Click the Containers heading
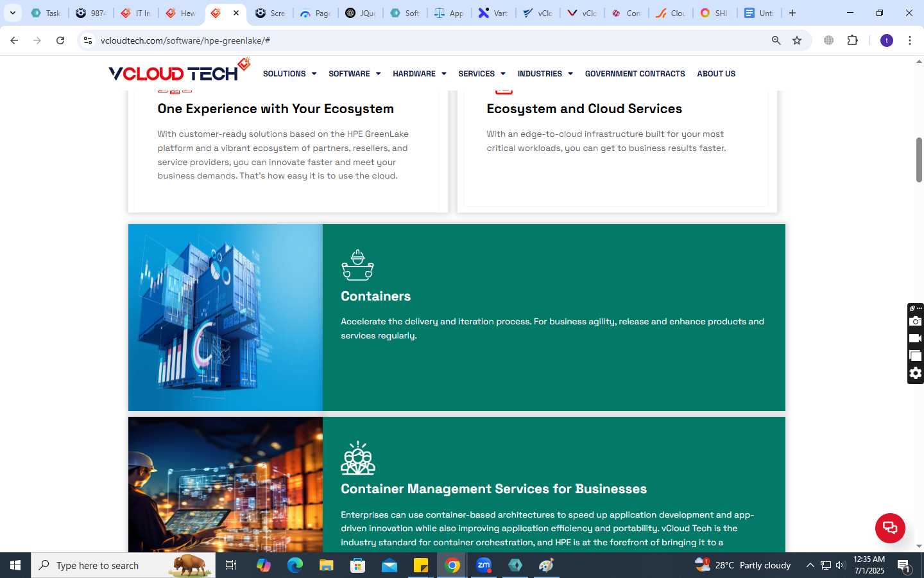The height and width of the screenshot is (578, 924). point(375,296)
